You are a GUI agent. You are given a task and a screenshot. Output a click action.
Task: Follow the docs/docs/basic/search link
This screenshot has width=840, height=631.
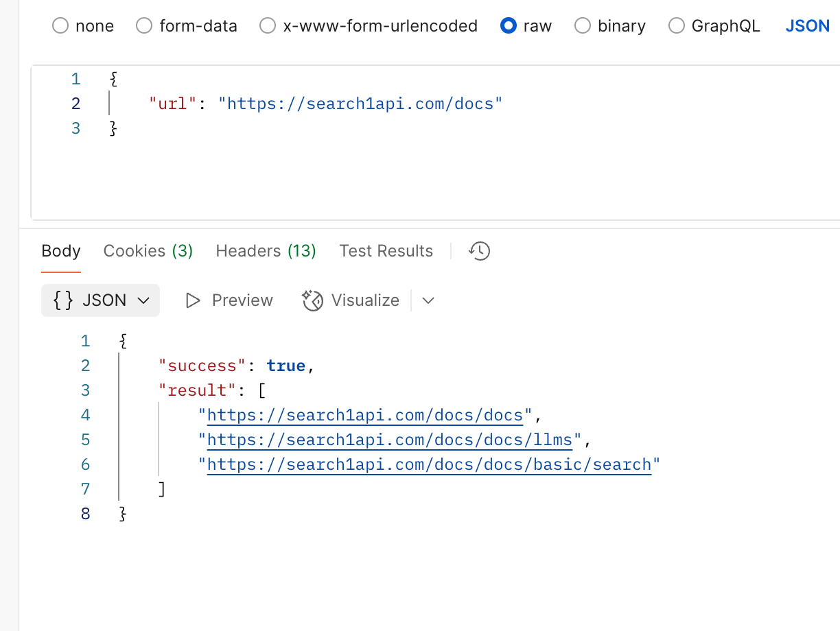pos(429,464)
